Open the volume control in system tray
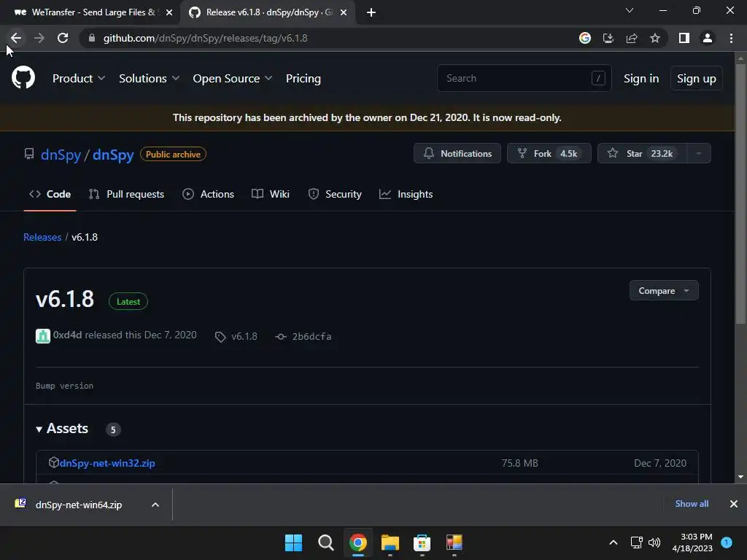This screenshot has width=747, height=560. pos(654,542)
